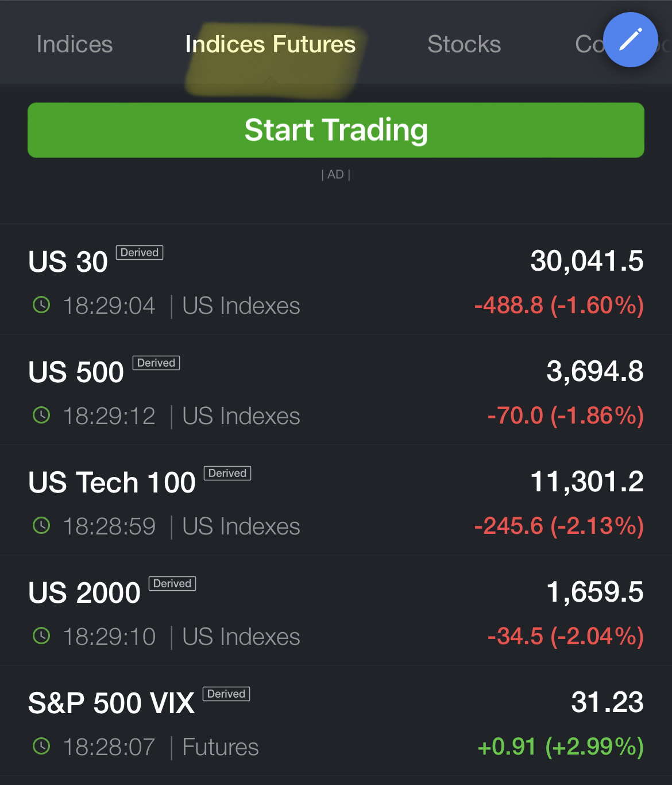The height and width of the screenshot is (785, 672).
Task: Select the US Tech 100 listing
Action: pos(336,500)
